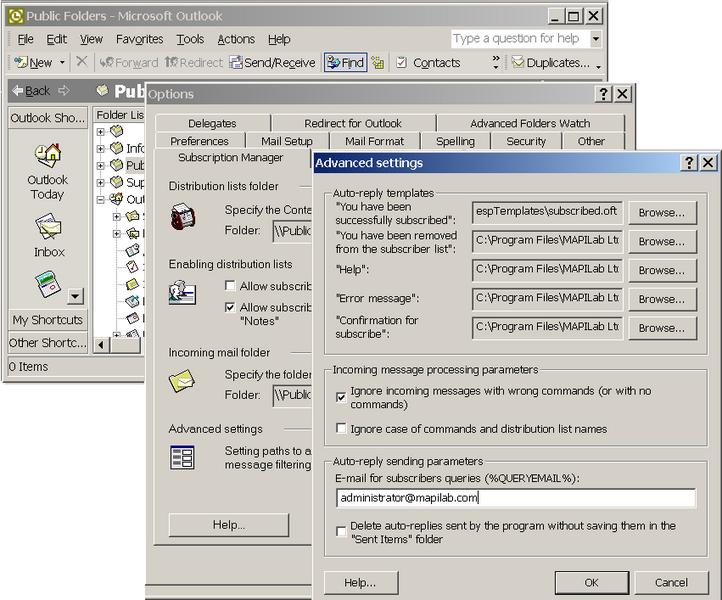Click the Delete X icon in the Outlook toolbar
Viewport: 722px width, 600px height.
82,61
